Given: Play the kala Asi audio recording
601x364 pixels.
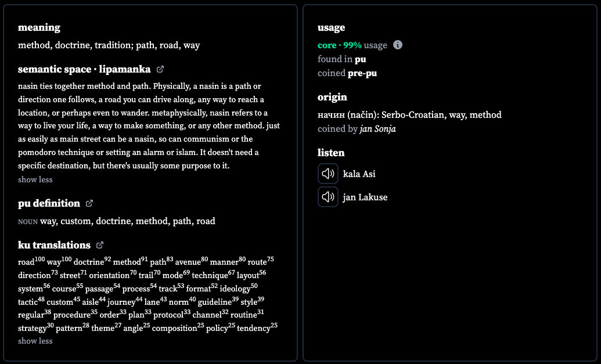Looking at the screenshot, I should pyautogui.click(x=328, y=174).
